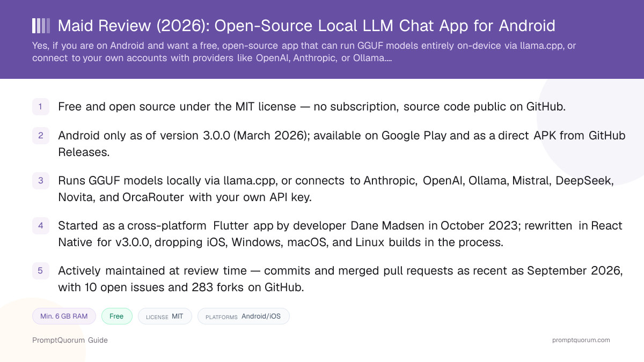Screen dimensions: 644x362
Task: Click the text 'Android only as of version 3.0.0'
Action: coord(144,136)
